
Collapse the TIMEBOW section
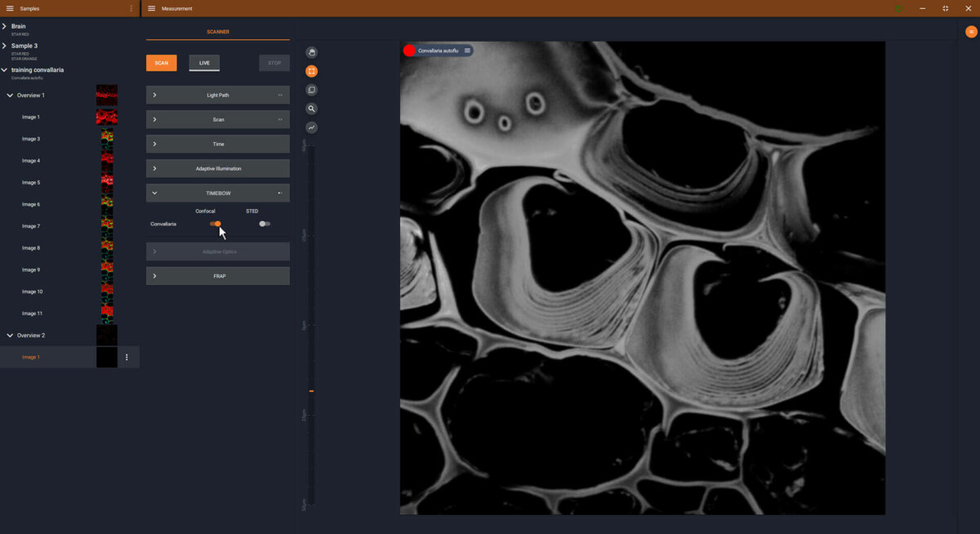point(217,193)
